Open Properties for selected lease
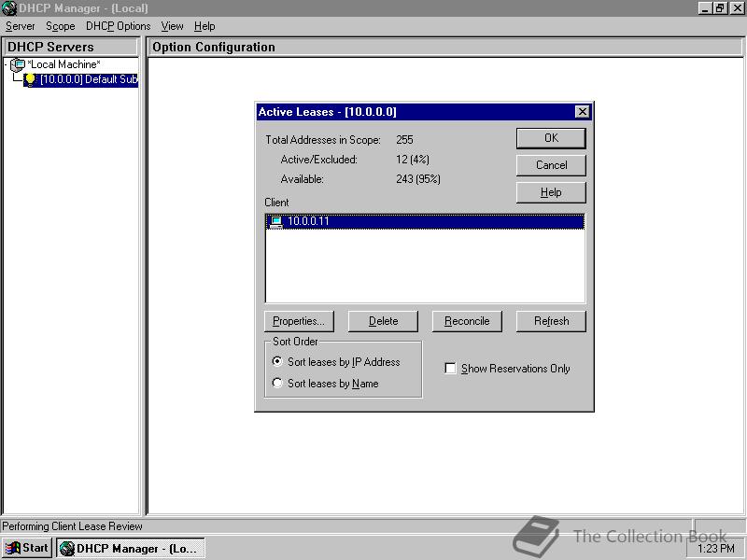This screenshot has width=747, height=560. click(299, 321)
